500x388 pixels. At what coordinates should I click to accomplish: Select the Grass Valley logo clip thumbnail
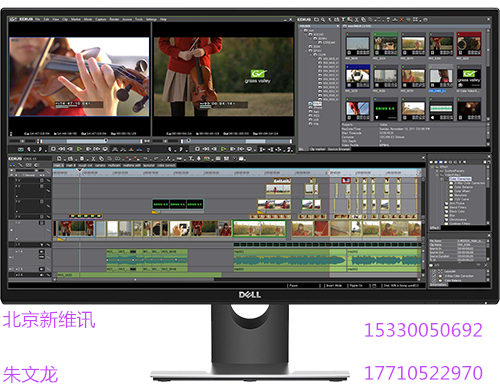coord(469,77)
